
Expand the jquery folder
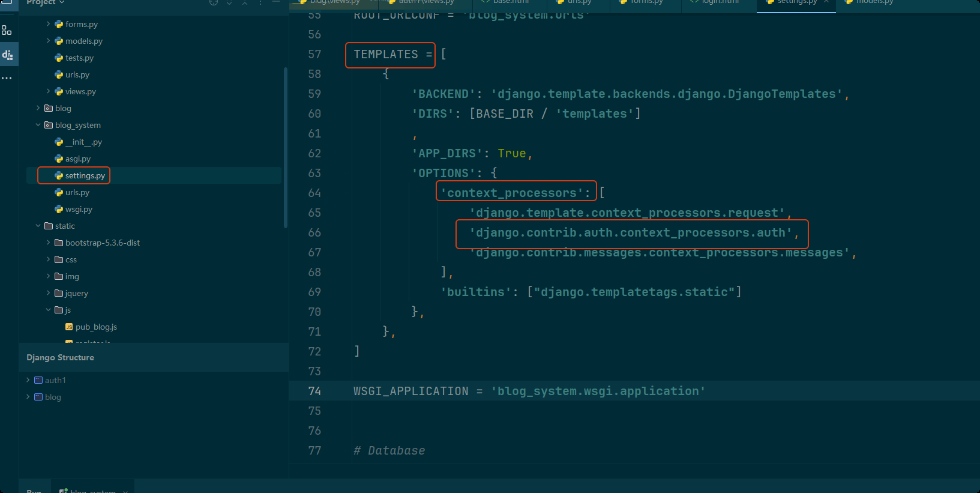coord(49,293)
